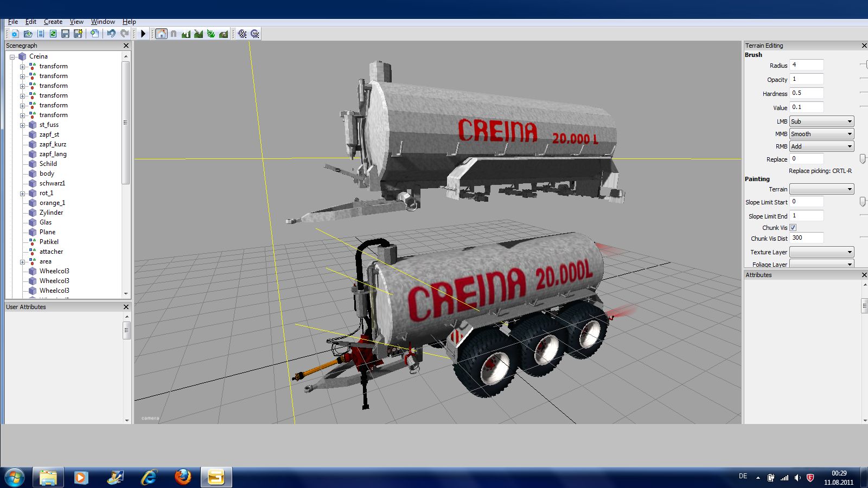Screen dimensions: 868x488
Task: Open the Create menu
Action: [53, 22]
